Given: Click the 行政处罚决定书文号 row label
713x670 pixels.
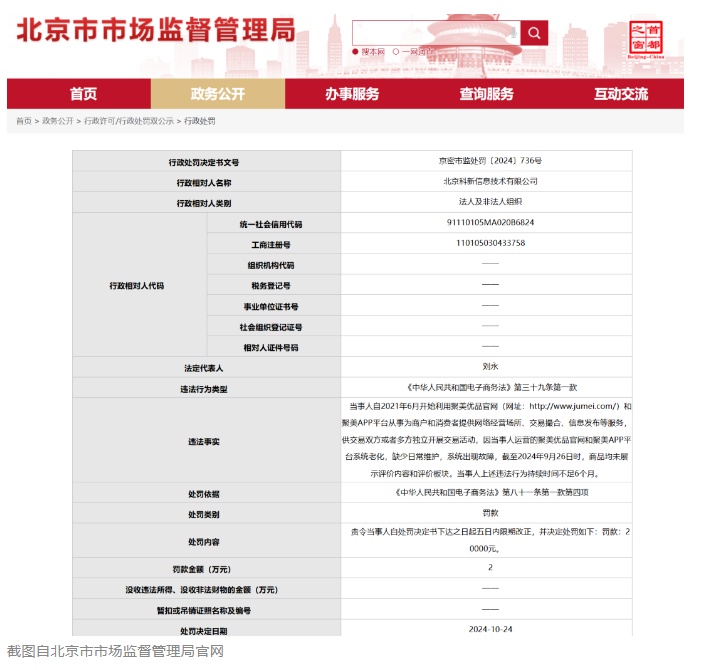Looking at the screenshot, I should tap(204, 162).
